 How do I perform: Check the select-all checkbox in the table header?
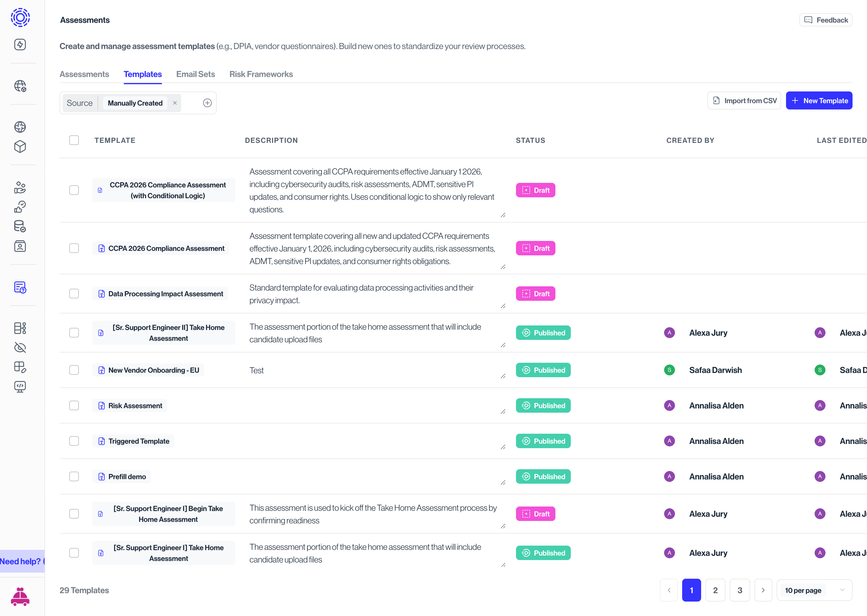74,140
